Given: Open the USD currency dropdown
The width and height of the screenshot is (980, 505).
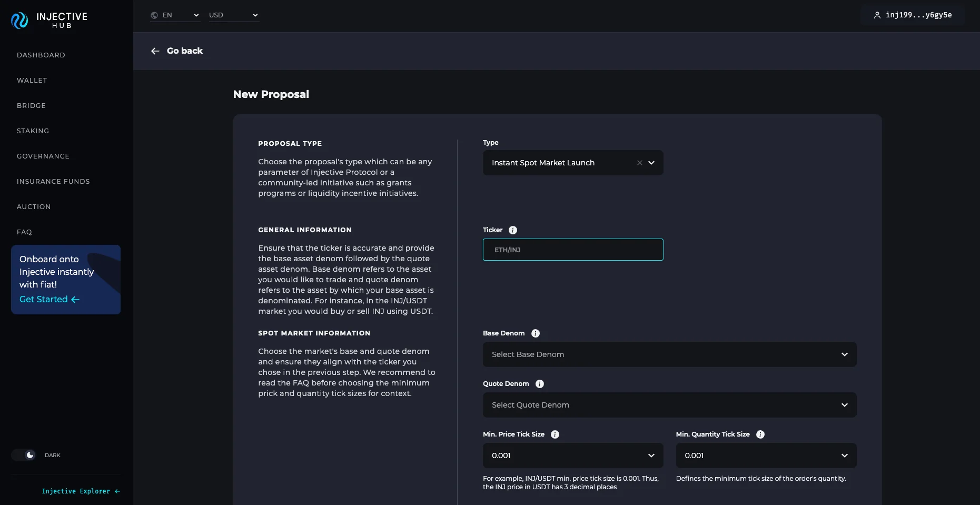Looking at the screenshot, I should tap(234, 15).
